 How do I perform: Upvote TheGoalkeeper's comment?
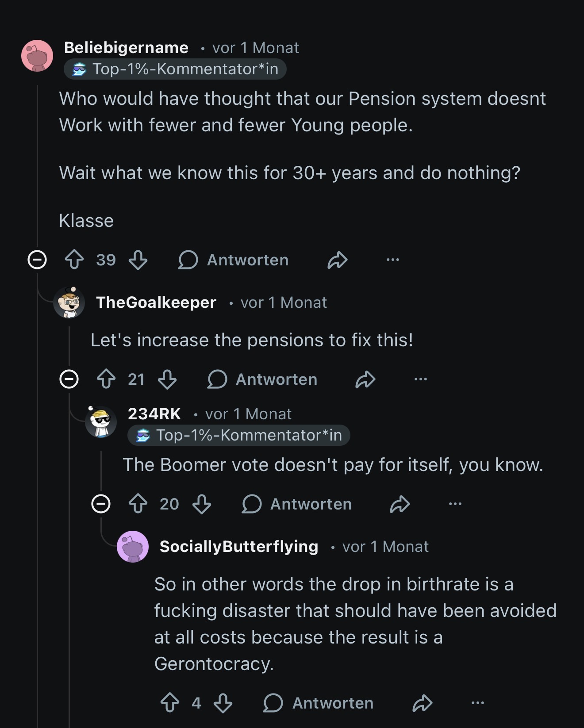(x=106, y=379)
